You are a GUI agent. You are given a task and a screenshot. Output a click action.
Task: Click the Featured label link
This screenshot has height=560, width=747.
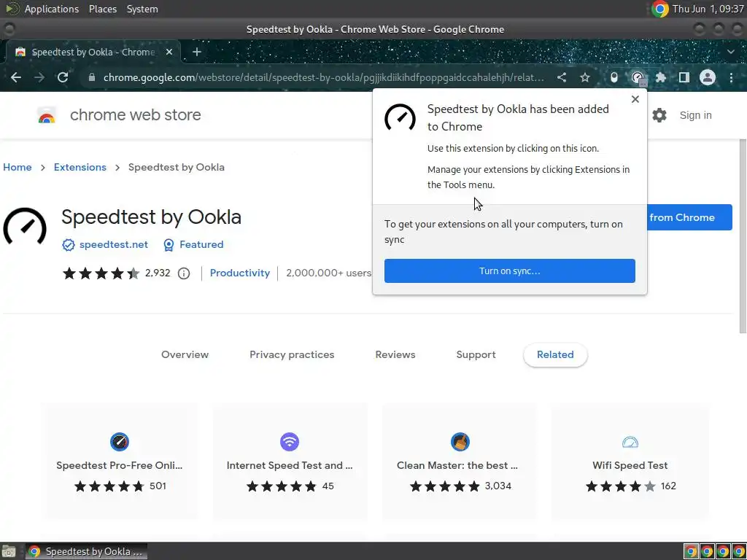coord(201,245)
